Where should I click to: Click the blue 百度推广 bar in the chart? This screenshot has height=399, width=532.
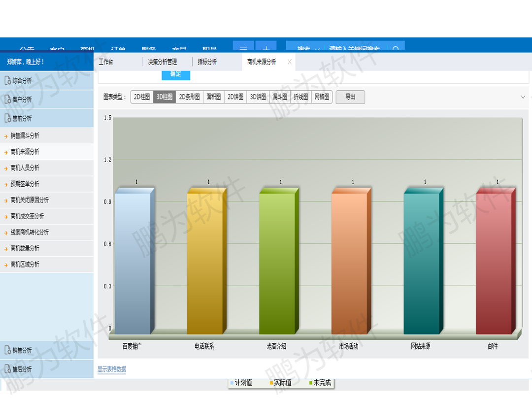point(134,261)
